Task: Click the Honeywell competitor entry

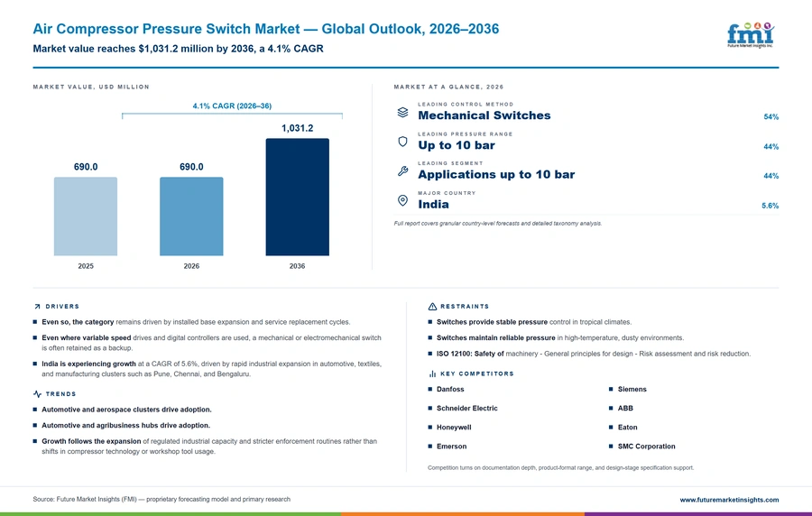Action: 454,428
